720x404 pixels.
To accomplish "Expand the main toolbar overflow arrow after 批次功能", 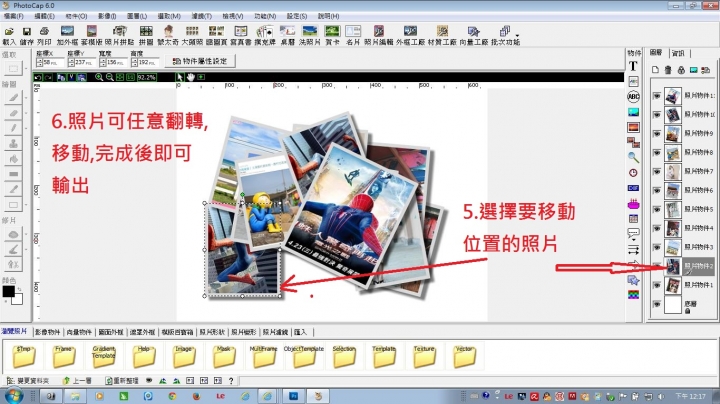I will point(518,35).
